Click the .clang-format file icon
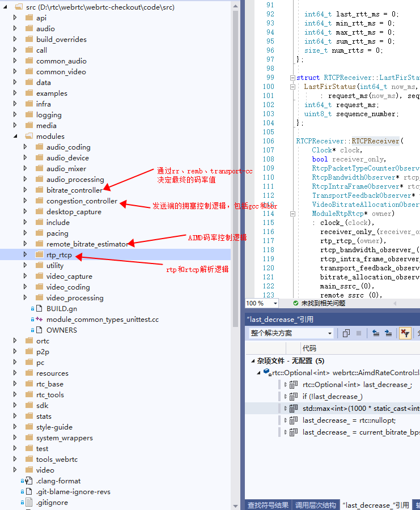Screen dimensions: 420x510 [x=29, y=481]
